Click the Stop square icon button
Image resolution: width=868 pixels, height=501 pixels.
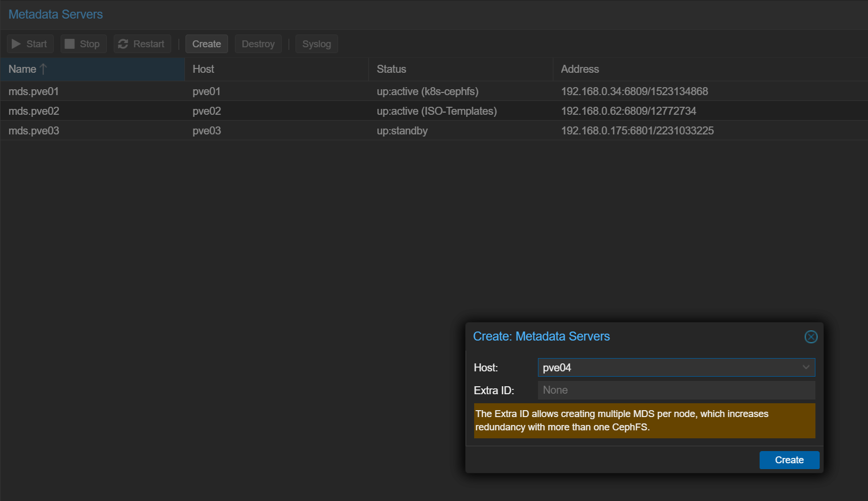coord(83,44)
